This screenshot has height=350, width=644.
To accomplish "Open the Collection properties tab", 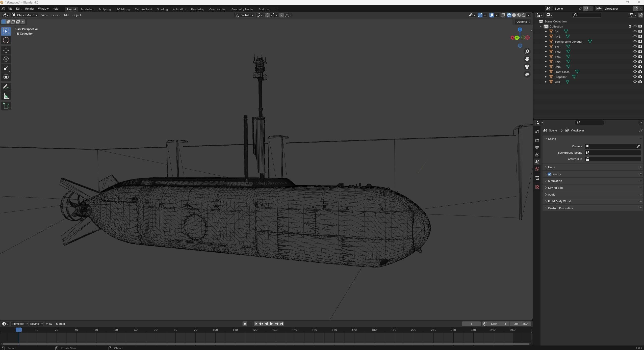I will click(x=537, y=178).
